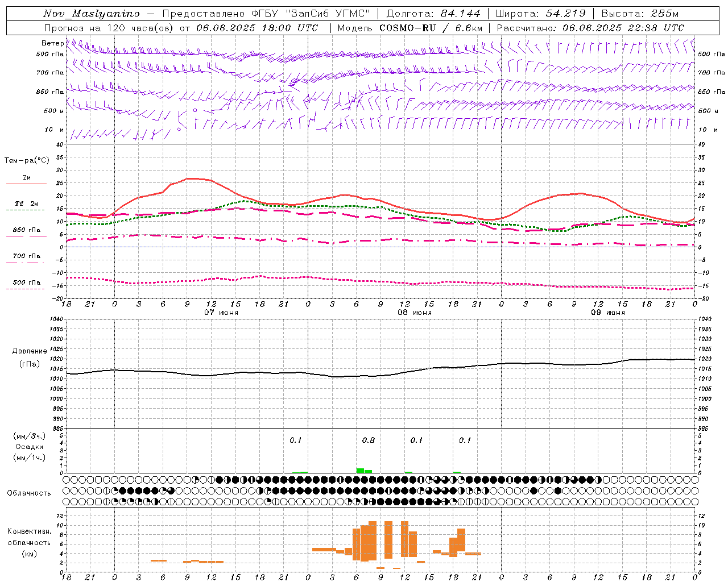Click the station name Nov_Maslyanino
The image size is (728, 582).
click(x=92, y=14)
